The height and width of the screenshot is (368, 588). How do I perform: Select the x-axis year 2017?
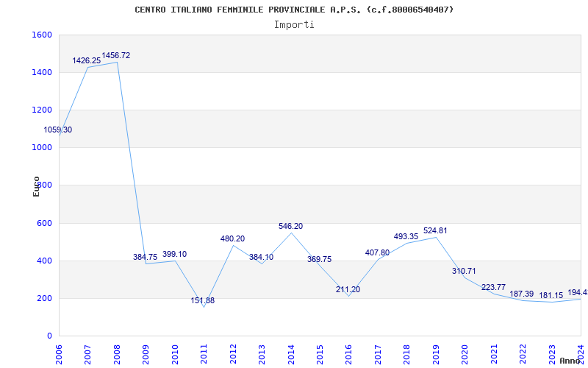378,355
